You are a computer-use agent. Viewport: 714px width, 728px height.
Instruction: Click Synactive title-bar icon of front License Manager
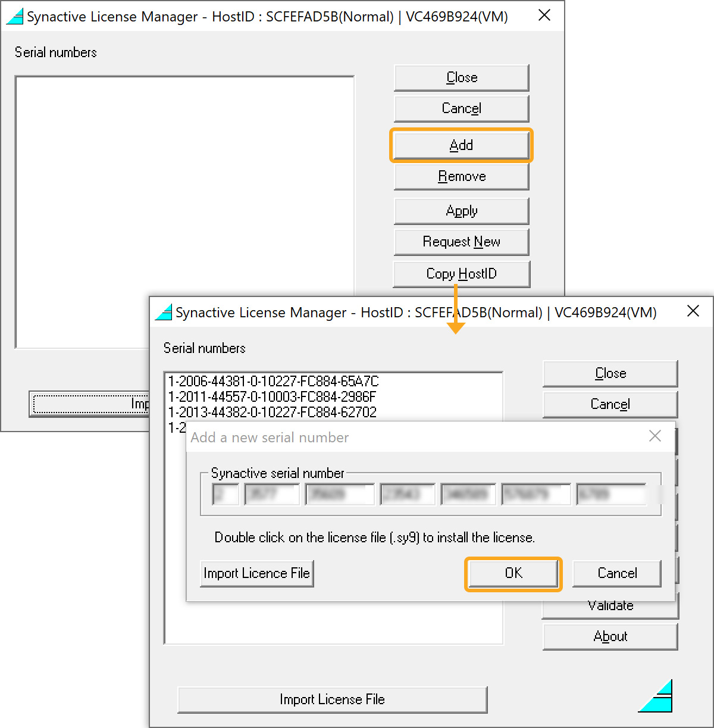[x=164, y=312]
